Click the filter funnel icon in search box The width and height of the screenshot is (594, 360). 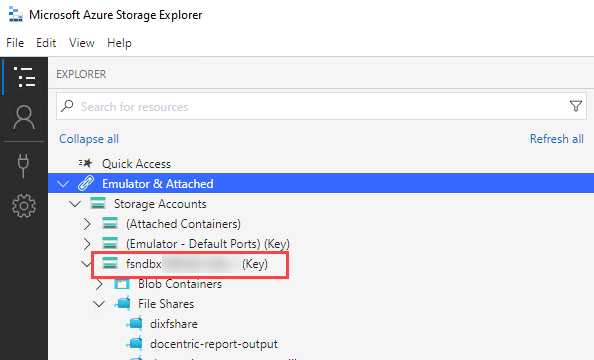pos(576,106)
